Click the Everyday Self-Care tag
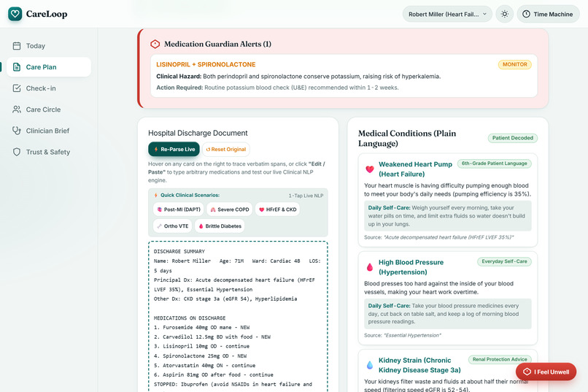 click(504, 261)
